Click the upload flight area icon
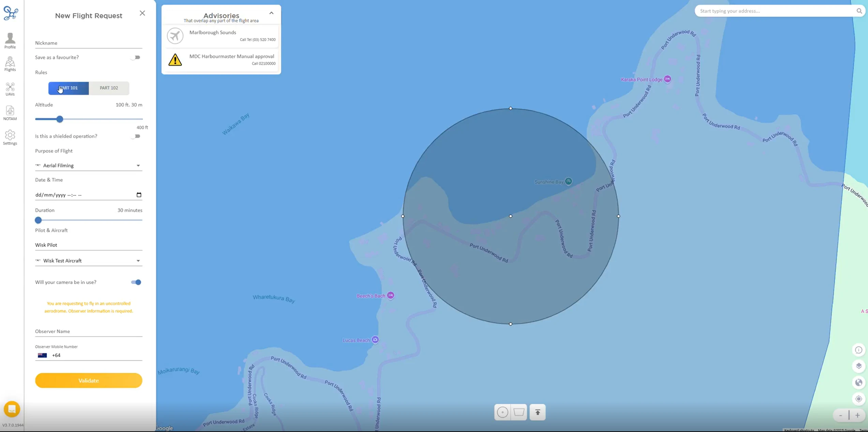868x432 pixels. [537, 412]
